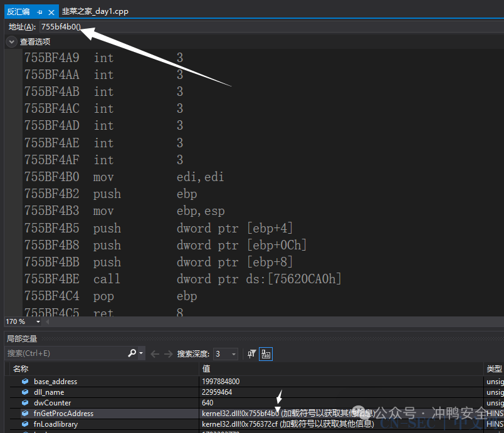Click the address input field 755bf4b0
The image size is (504, 433).
[x=271, y=27]
